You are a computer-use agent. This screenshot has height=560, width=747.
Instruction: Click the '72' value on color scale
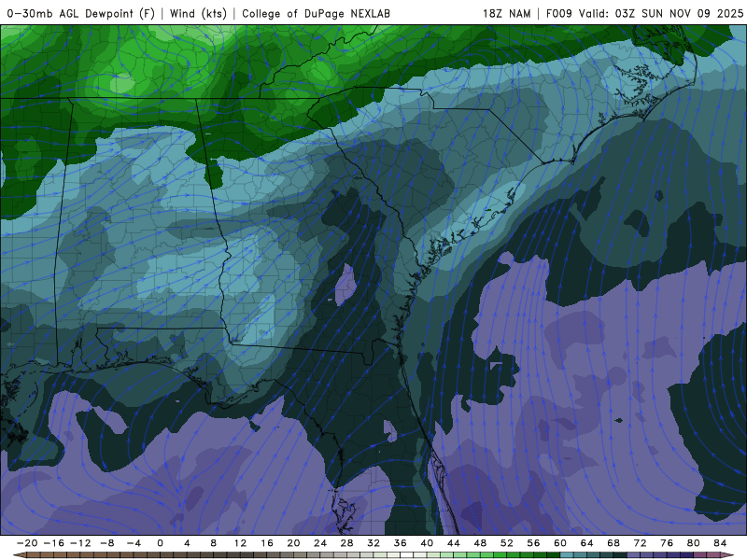tap(640, 543)
